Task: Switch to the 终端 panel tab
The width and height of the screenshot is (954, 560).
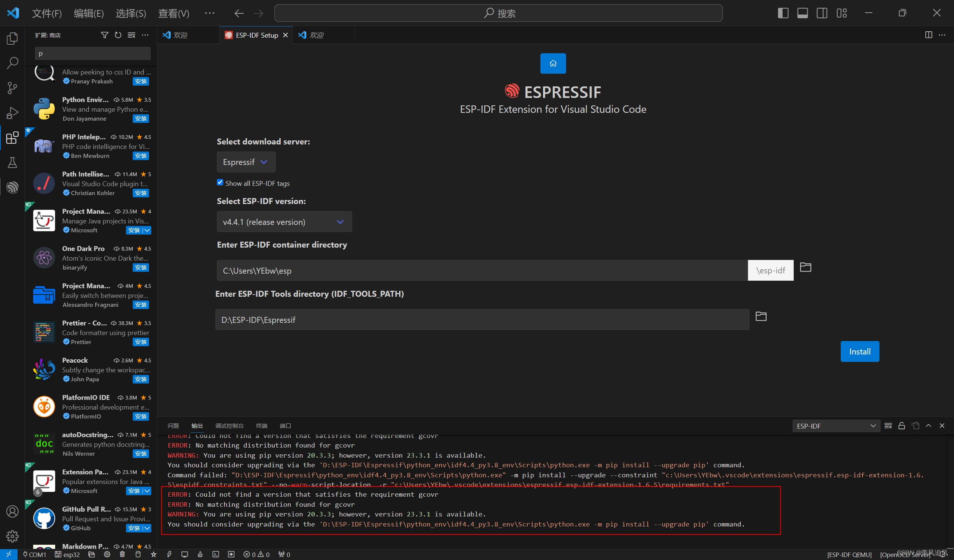Action: pos(261,426)
